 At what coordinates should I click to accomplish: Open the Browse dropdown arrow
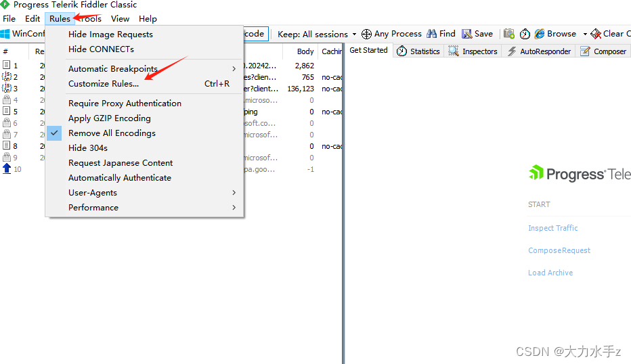click(585, 35)
